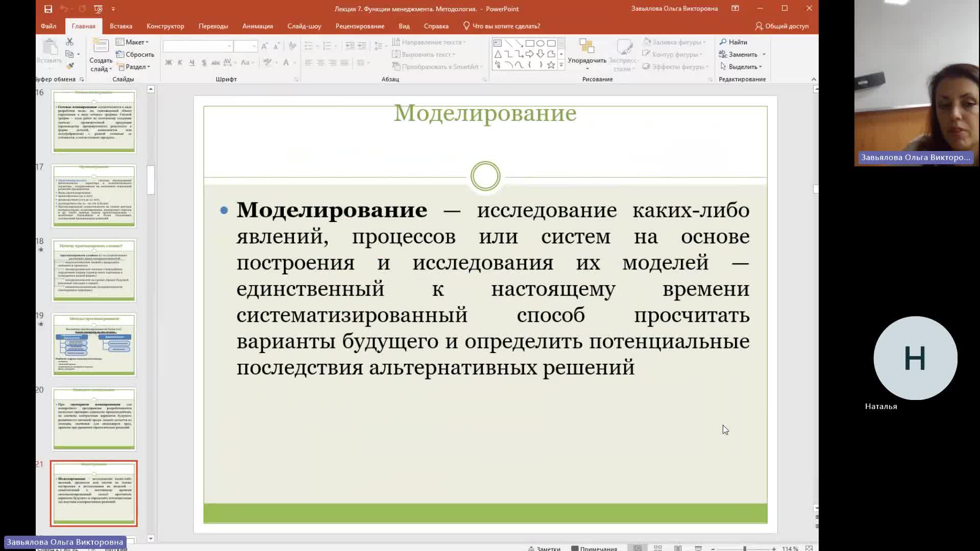Toggle underline (Ч) formatting
The width and height of the screenshot is (980, 551).
tap(192, 63)
